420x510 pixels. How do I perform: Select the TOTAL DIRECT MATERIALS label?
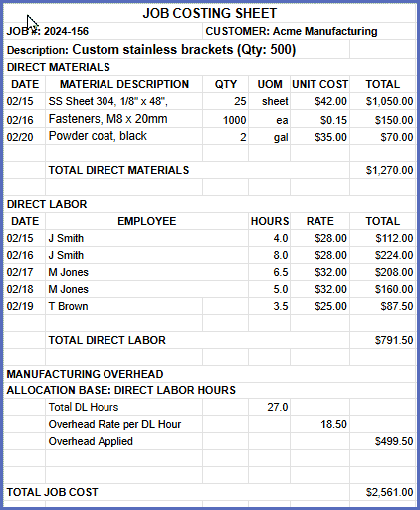(x=197, y=170)
